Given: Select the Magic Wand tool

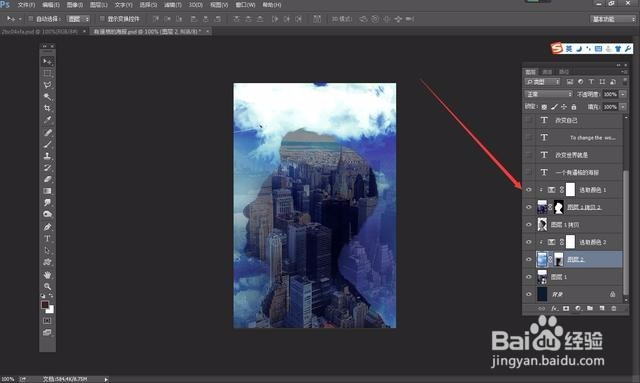Looking at the screenshot, I should pyautogui.click(x=47, y=97).
